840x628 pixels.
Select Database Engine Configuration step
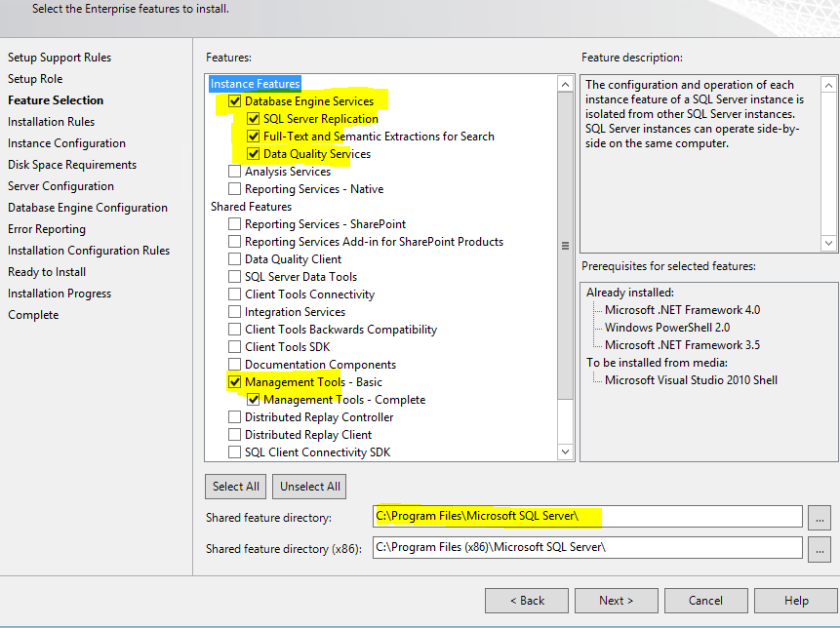[x=88, y=207]
